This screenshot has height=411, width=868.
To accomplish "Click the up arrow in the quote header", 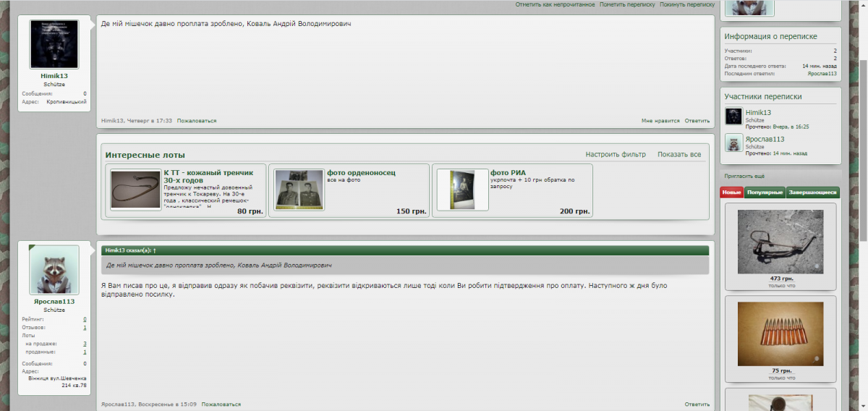I will pyautogui.click(x=154, y=250).
